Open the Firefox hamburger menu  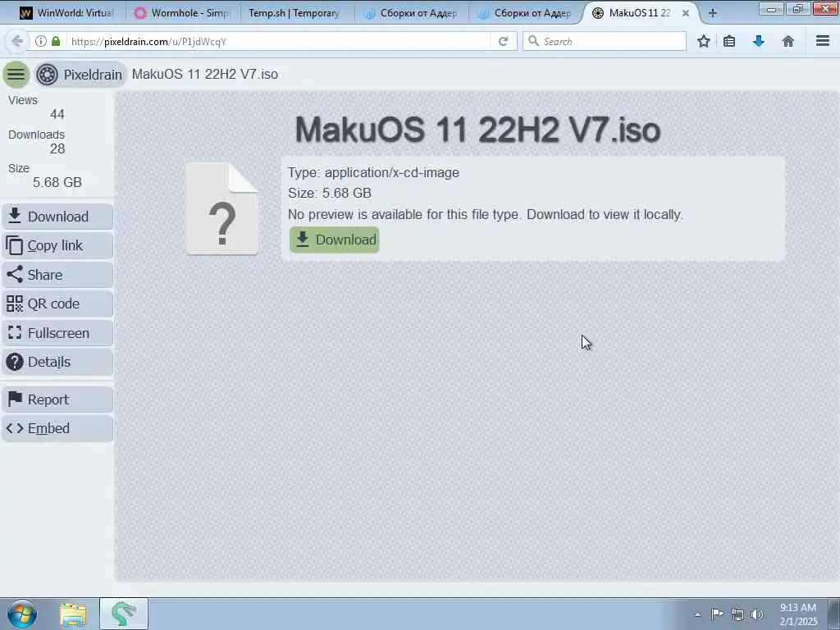click(823, 41)
